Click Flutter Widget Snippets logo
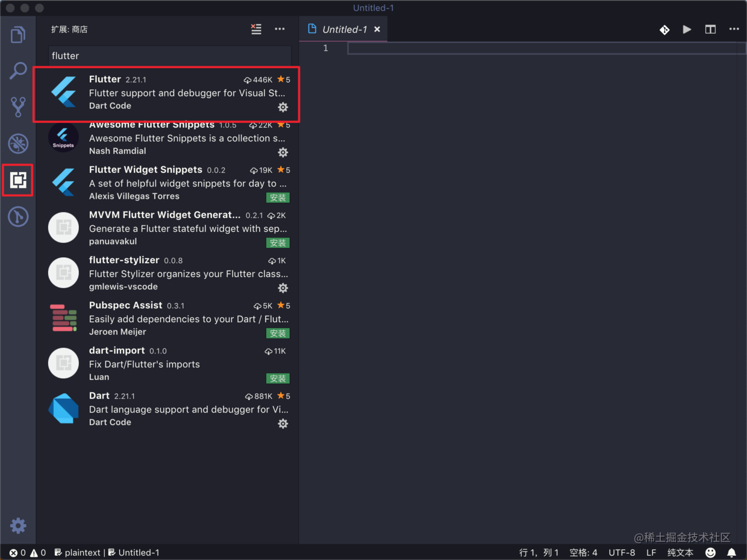Image resolution: width=747 pixels, height=560 pixels. click(x=64, y=182)
